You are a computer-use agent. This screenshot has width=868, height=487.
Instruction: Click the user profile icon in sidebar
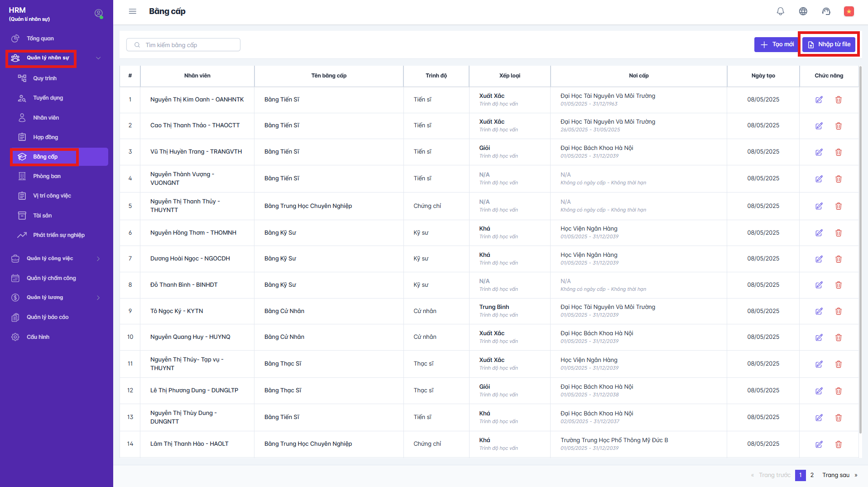point(98,14)
